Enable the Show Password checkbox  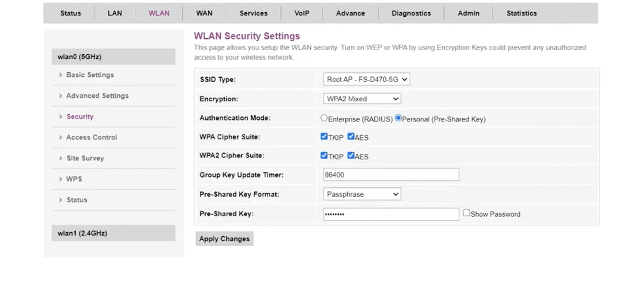click(x=466, y=213)
